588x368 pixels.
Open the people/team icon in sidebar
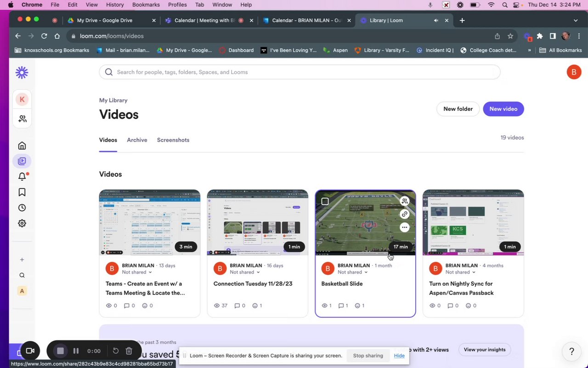22,119
